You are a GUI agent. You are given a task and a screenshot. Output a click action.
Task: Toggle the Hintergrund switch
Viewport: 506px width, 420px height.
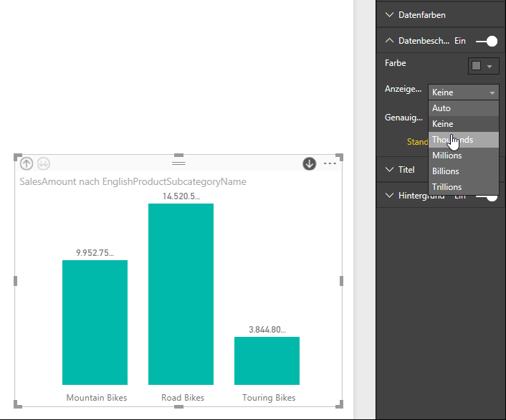coord(487,197)
